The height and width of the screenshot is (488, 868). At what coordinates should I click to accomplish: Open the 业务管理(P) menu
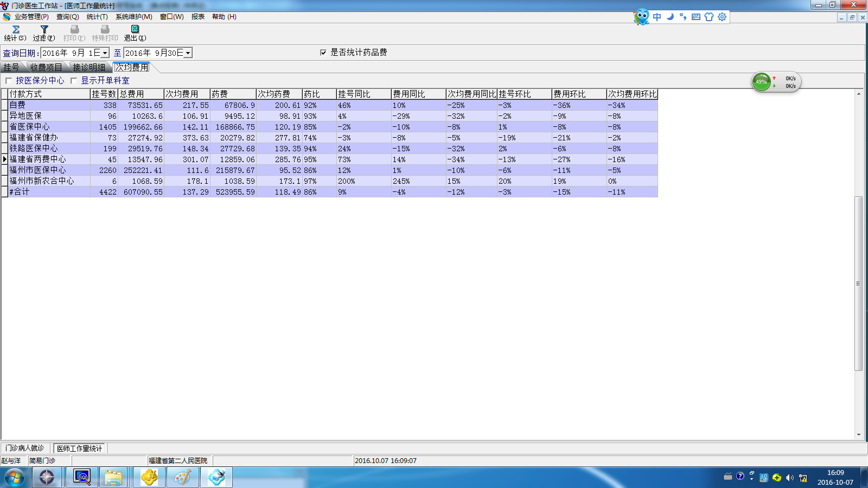[31, 17]
